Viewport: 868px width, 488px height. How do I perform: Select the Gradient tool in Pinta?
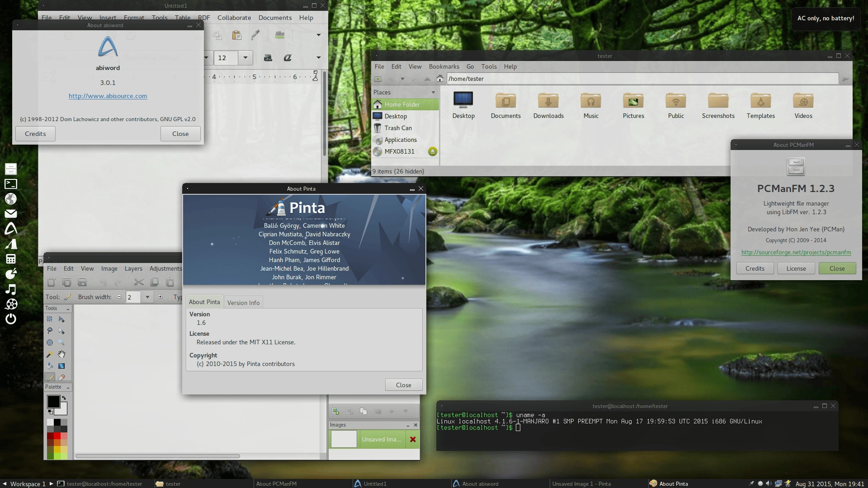tap(61, 366)
